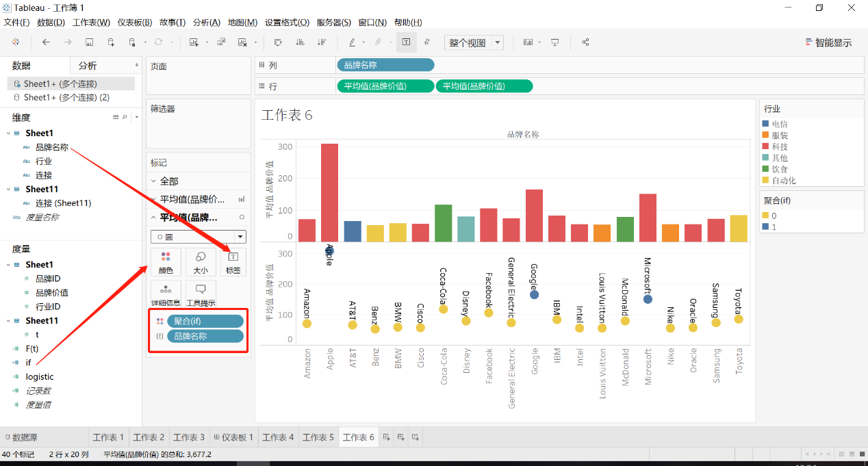
Task: Click the fix axes pin icon
Action: 426,42
